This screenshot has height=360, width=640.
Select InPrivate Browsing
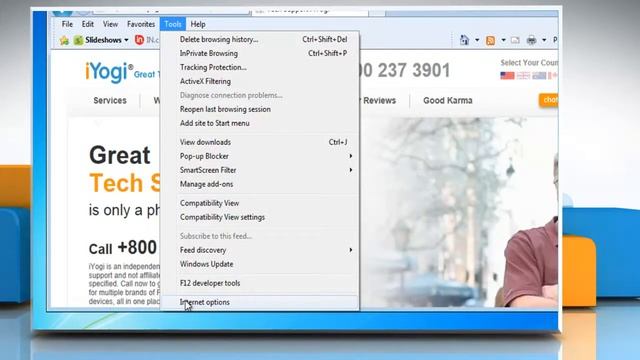coord(260,53)
